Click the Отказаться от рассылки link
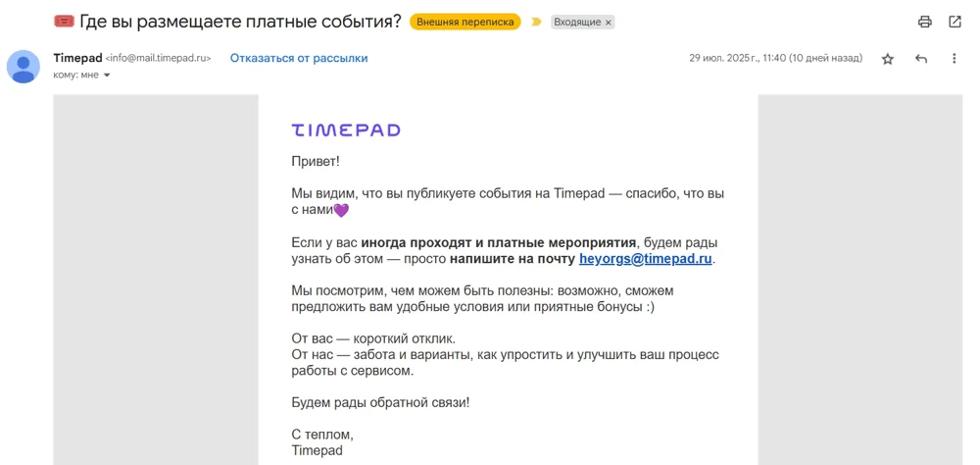980x465 pixels. 299,58
